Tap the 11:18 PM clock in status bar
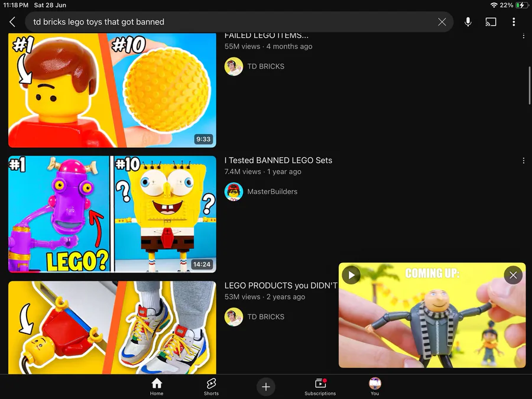 pos(15,5)
